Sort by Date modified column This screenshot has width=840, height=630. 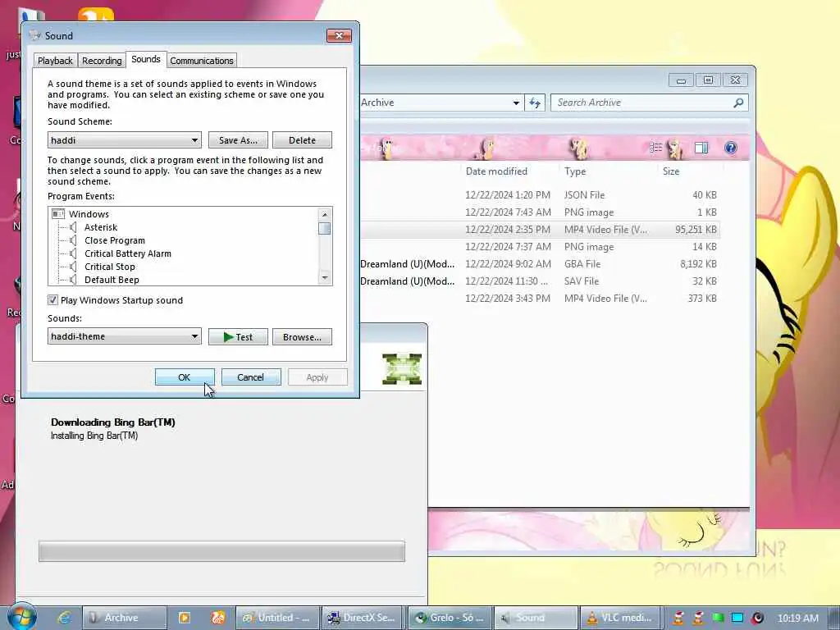[x=496, y=171]
